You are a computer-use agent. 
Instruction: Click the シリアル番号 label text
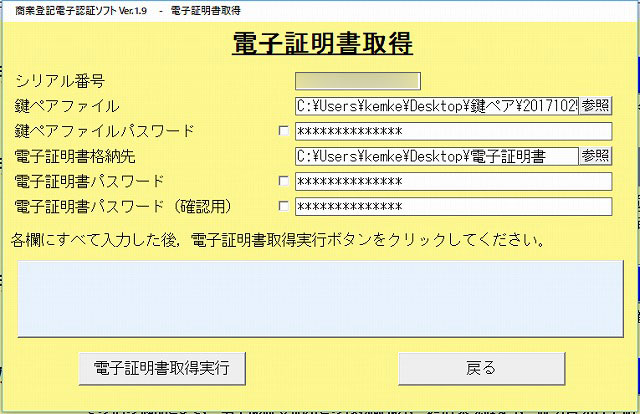pyautogui.click(x=60, y=81)
